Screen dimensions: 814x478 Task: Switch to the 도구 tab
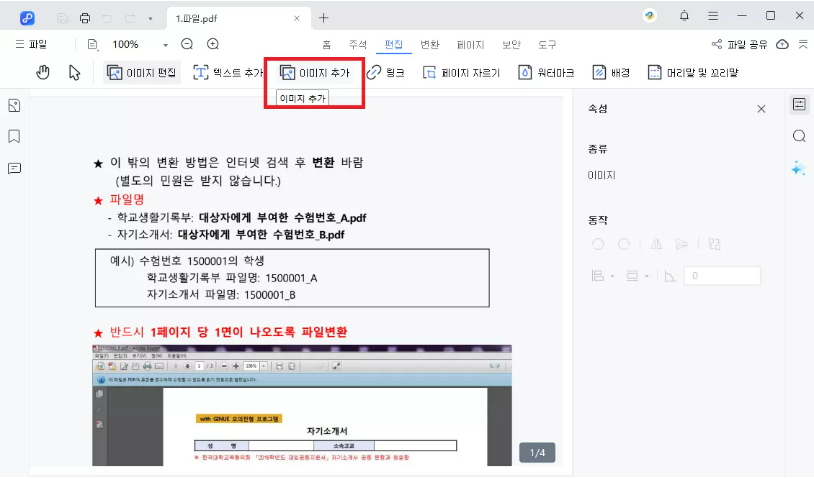click(547, 45)
